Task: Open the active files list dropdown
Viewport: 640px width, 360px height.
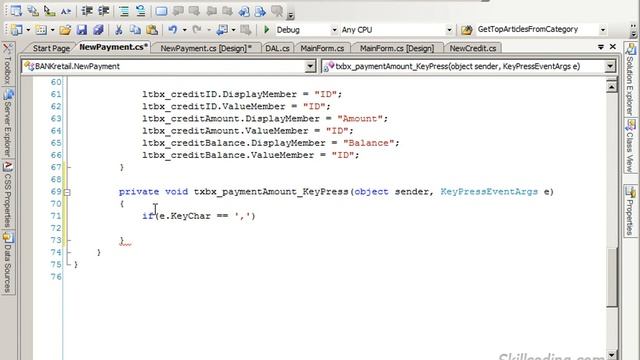Action: point(601,47)
